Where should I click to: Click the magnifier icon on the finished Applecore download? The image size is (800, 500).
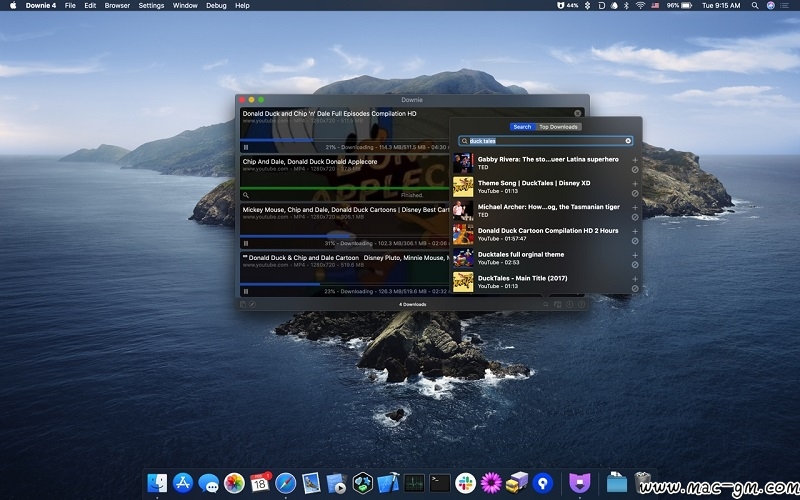[x=246, y=195]
